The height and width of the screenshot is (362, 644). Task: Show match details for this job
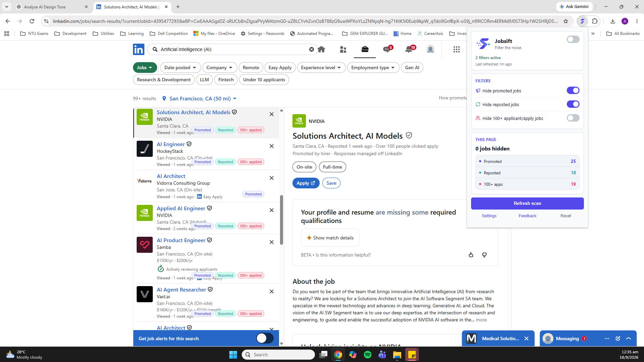coord(330,238)
